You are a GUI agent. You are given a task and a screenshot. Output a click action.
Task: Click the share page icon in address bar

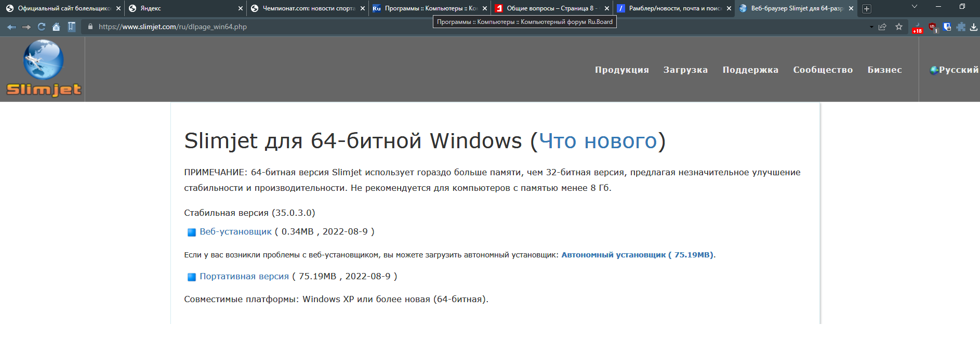882,27
